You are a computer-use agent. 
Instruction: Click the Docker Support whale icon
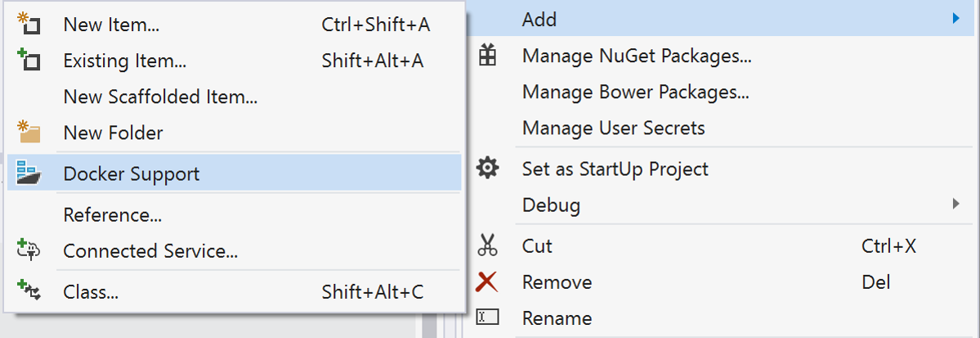coord(29,173)
